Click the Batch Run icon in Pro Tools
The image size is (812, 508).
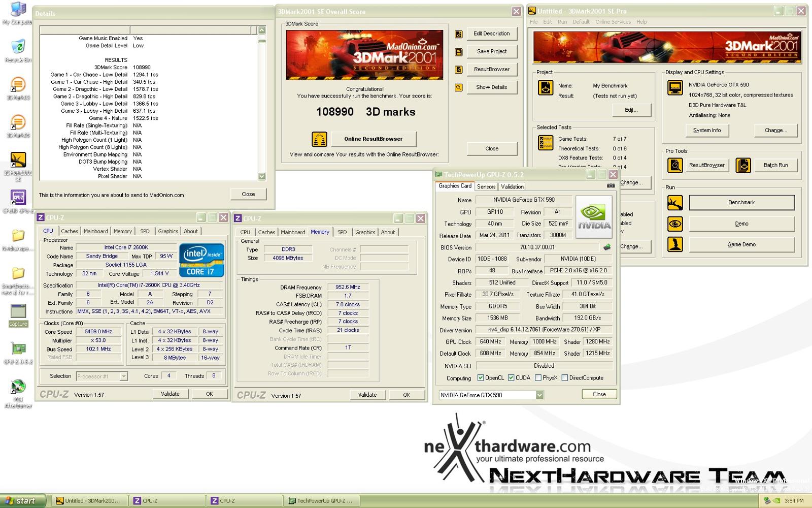[743, 165]
